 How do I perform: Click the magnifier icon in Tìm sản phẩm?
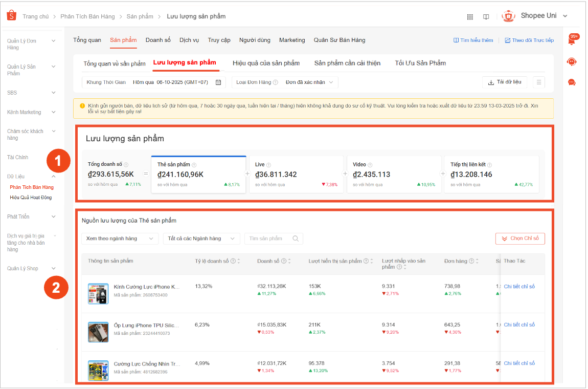click(x=296, y=239)
